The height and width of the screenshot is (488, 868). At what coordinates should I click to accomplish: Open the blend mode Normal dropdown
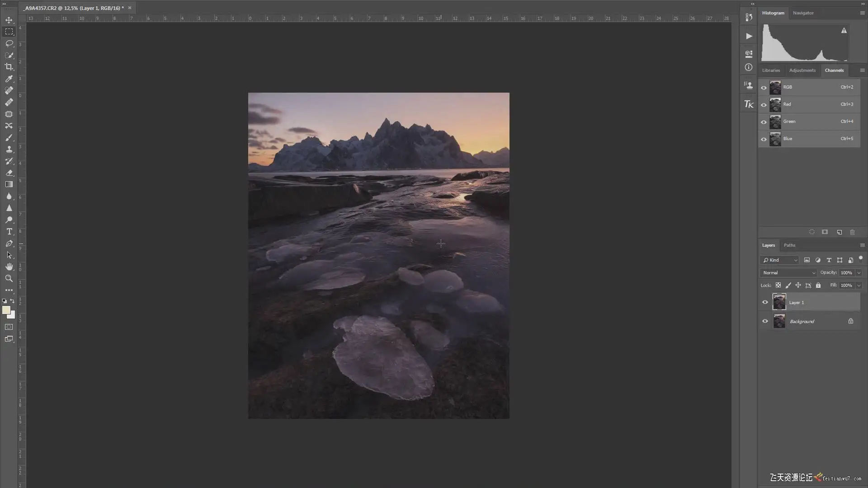788,272
